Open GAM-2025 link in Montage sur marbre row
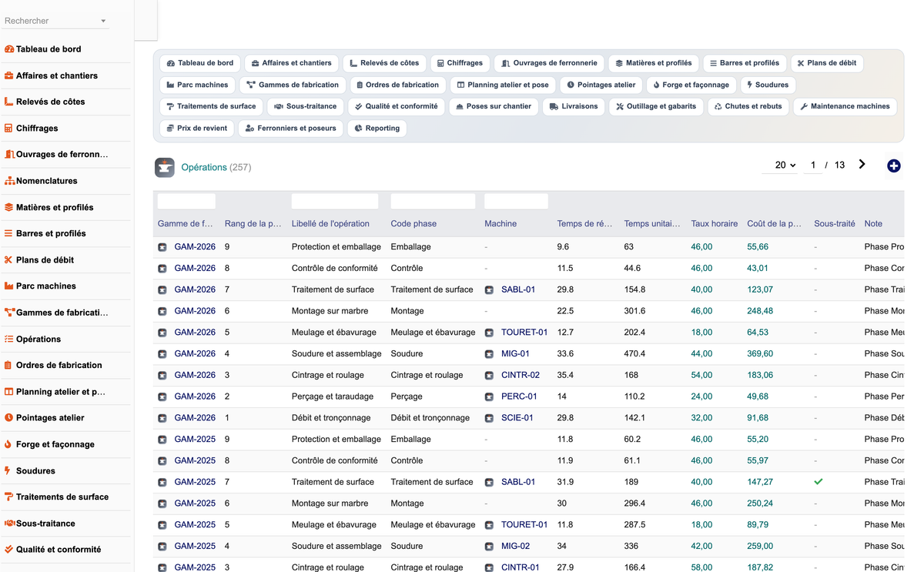The width and height of the screenshot is (924, 572). click(x=195, y=503)
